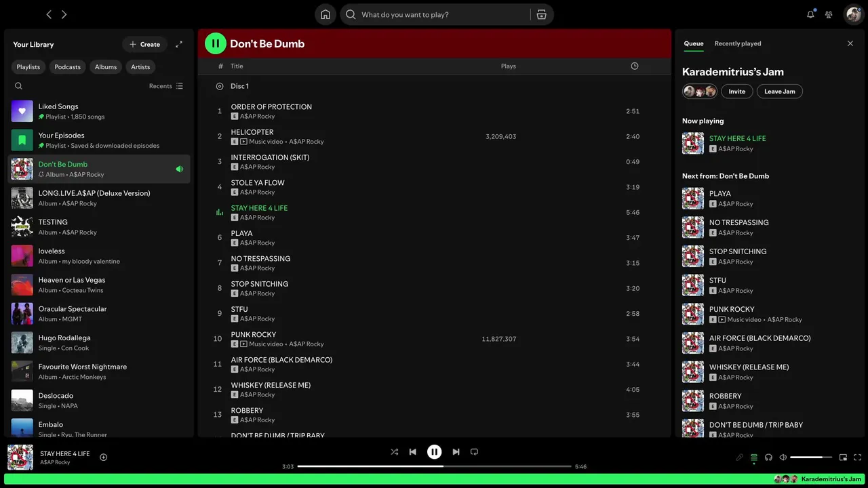Viewport: 868px width, 488px height.
Task: Open loveless album by my bloody valentine
Action: tap(99, 256)
